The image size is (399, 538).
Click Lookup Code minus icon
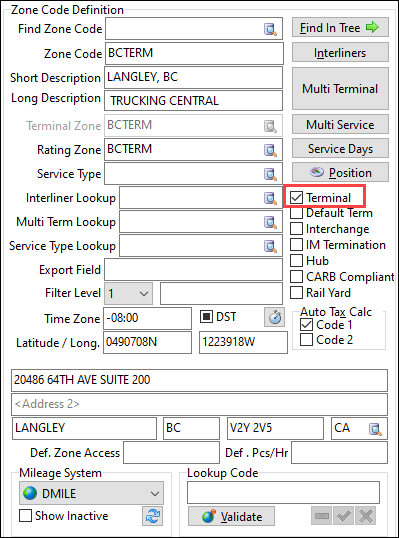321,516
